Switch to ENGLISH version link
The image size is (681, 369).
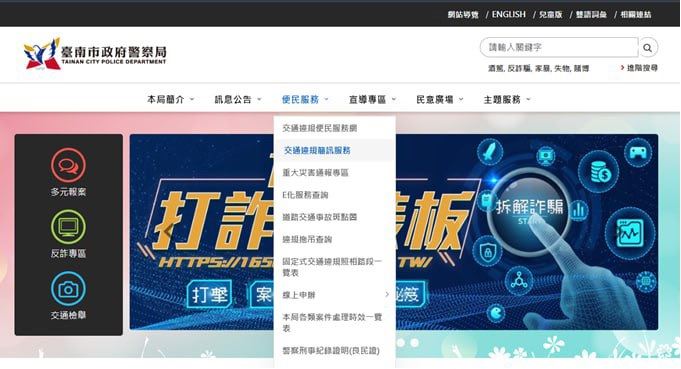pos(509,14)
